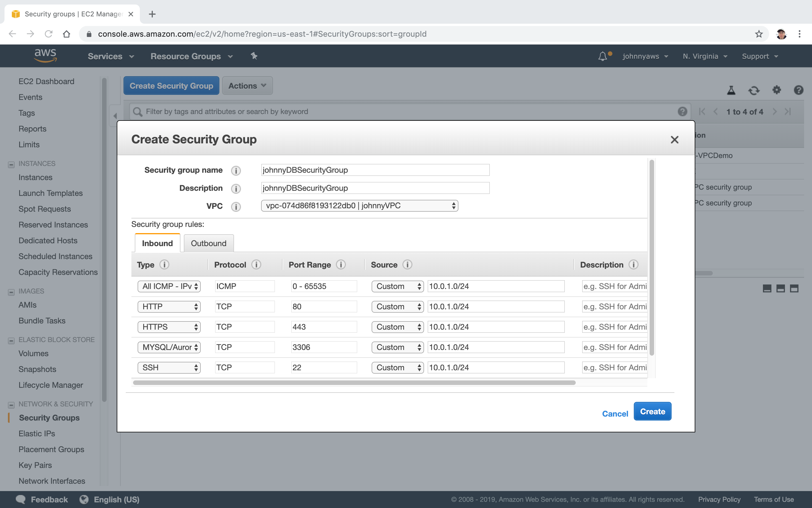Open the Resource Groups menu
Viewport: 812px width, 508px height.
tap(192, 56)
